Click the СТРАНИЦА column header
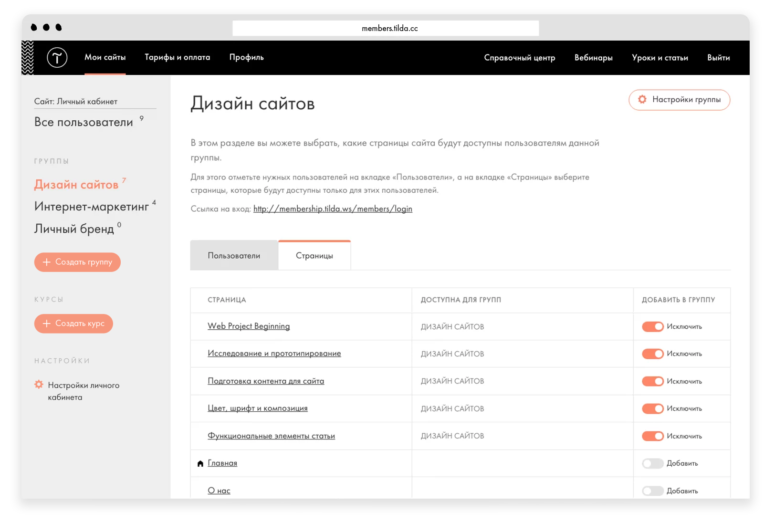Screen dimensions: 774x532 (227, 300)
